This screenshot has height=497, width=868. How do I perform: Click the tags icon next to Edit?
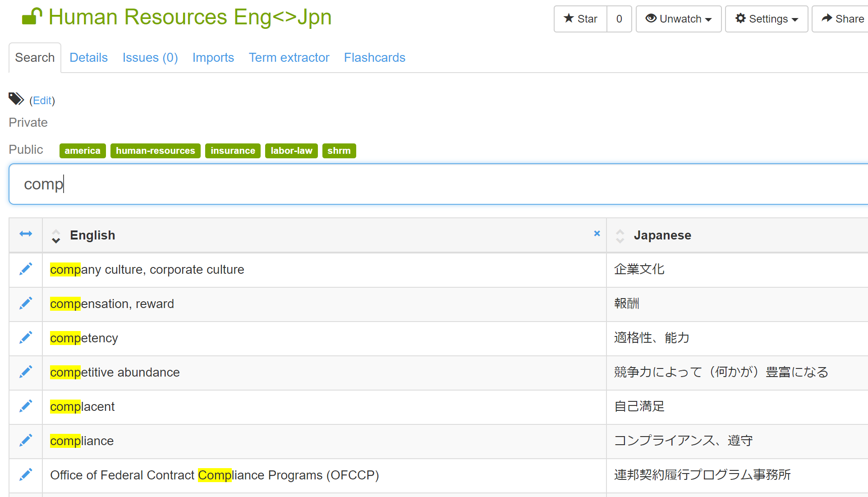[x=16, y=99]
